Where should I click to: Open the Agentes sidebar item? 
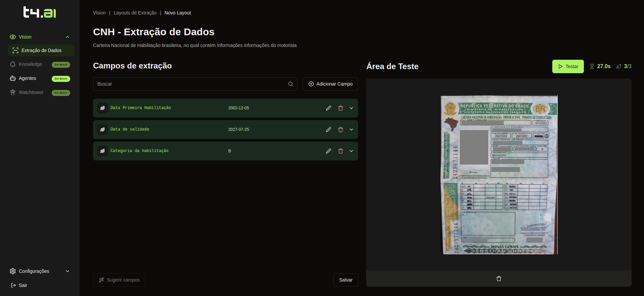[x=27, y=78]
